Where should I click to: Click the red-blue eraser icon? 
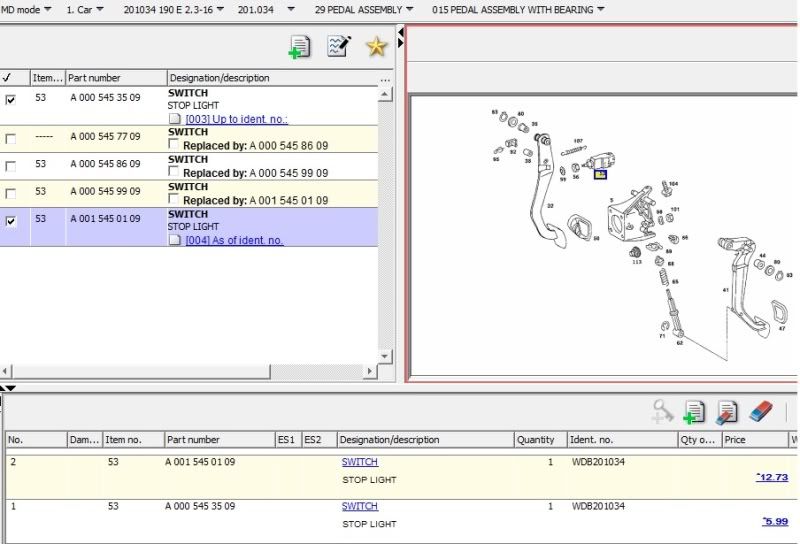click(761, 411)
